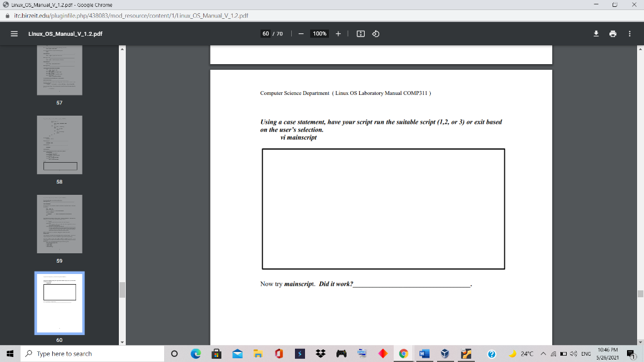The width and height of the screenshot is (644, 362).
Task: Click the document scroll up arrow
Action: click(x=640, y=49)
